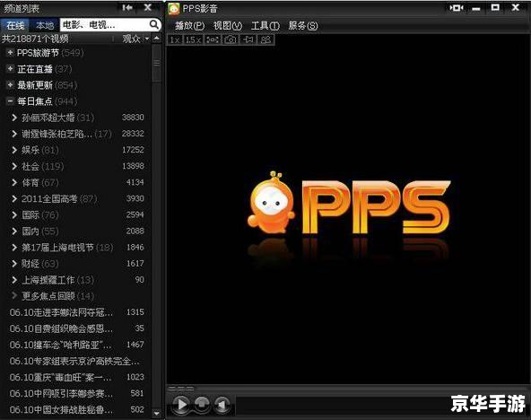Expand the 体育 subcategory
Screen dimensions: 531x420
(14, 182)
